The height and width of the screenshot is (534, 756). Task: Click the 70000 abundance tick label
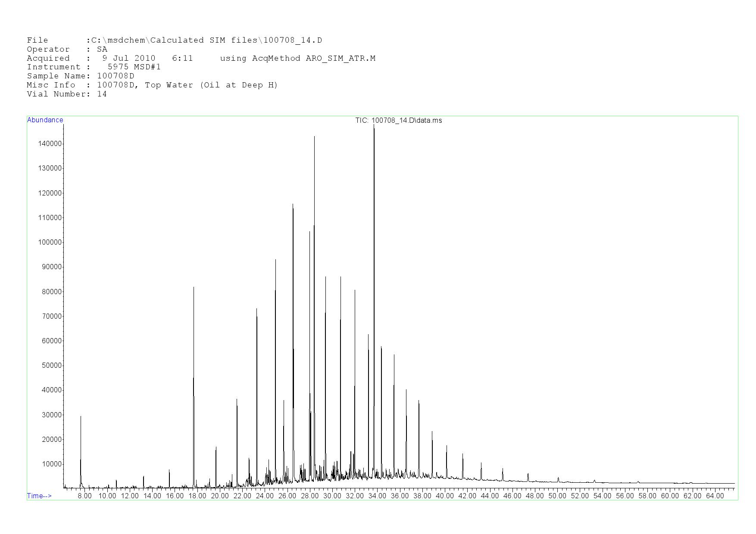coord(52,317)
